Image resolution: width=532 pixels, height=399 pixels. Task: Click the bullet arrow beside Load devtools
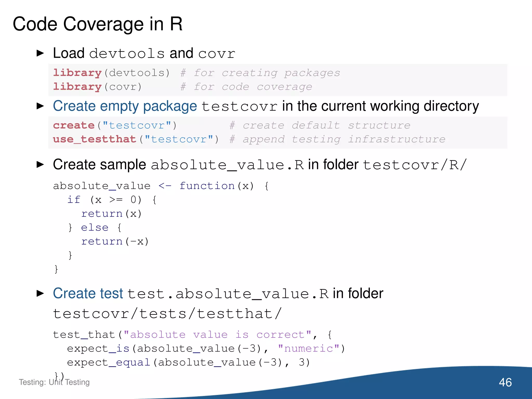click(40, 53)
